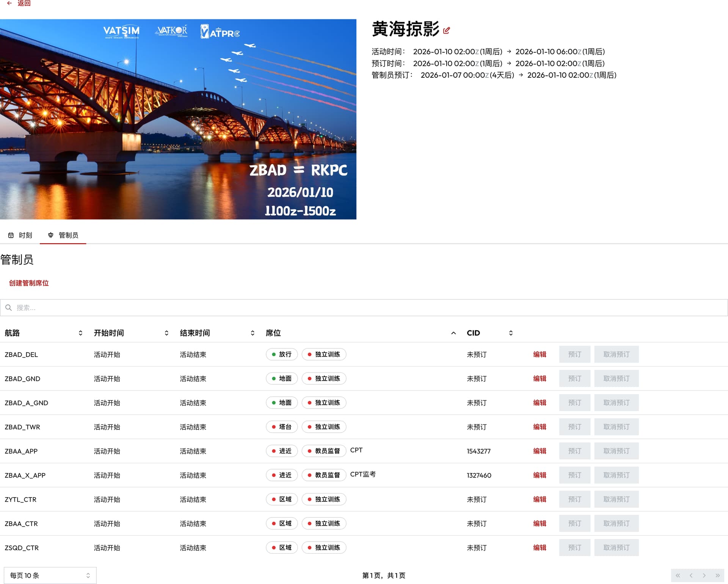Click the back arrow icon

coord(9,3)
